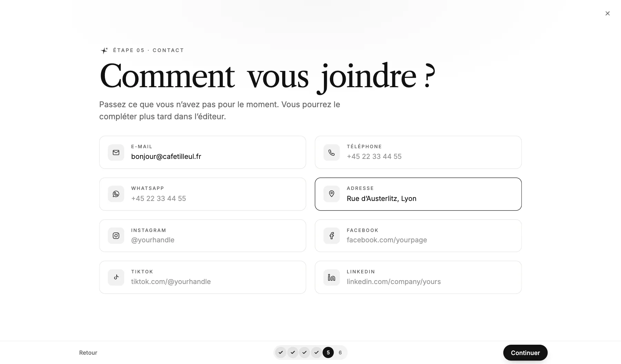Screen dimensions: 621x364
Task: Click the WhatsApp logo icon
Action: pyautogui.click(x=116, y=194)
